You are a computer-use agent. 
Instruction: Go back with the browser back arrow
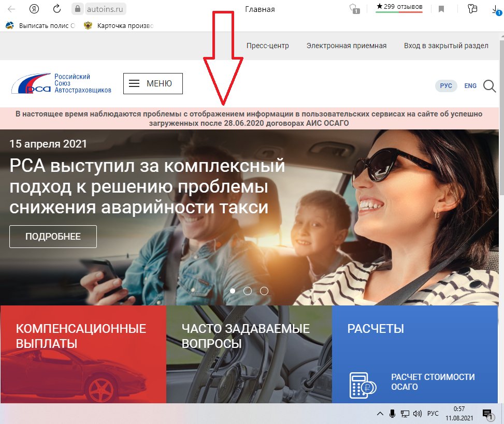(x=11, y=9)
